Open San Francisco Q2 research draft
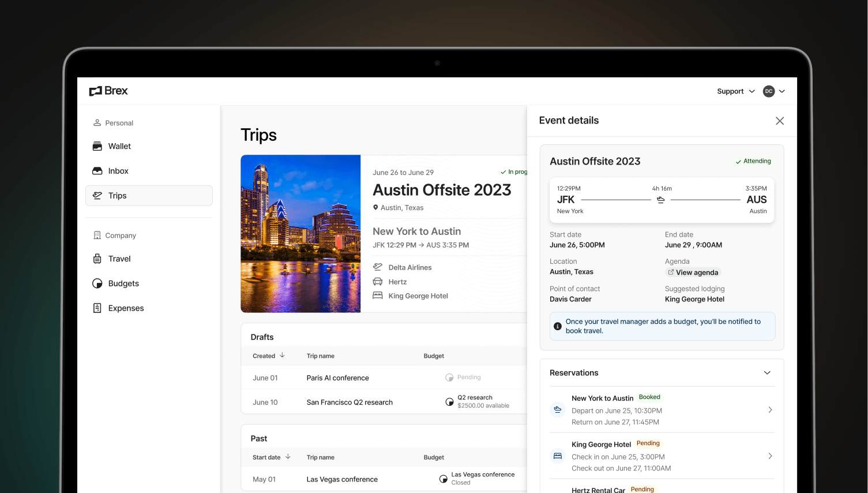 pos(350,402)
